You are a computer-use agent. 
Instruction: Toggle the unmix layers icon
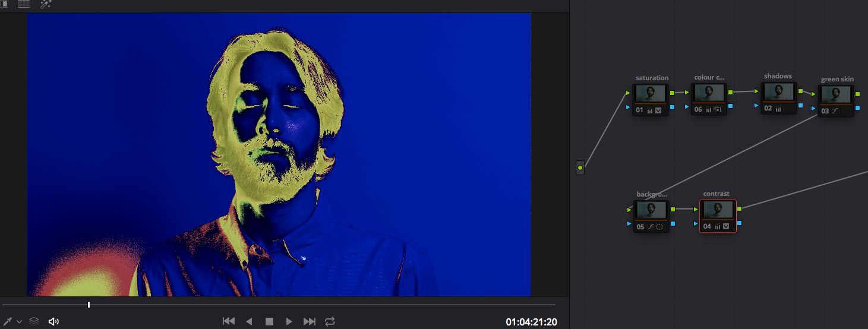click(x=34, y=321)
